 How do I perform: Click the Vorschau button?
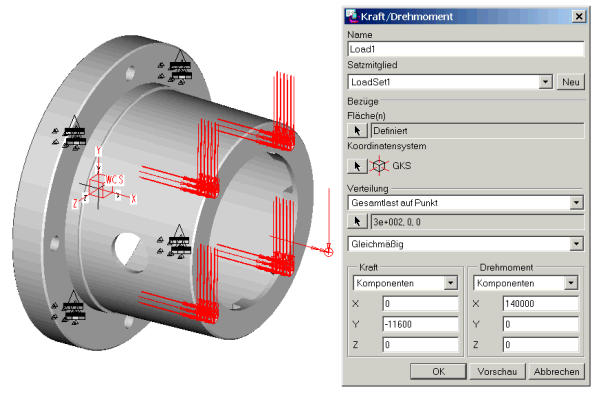tap(497, 371)
